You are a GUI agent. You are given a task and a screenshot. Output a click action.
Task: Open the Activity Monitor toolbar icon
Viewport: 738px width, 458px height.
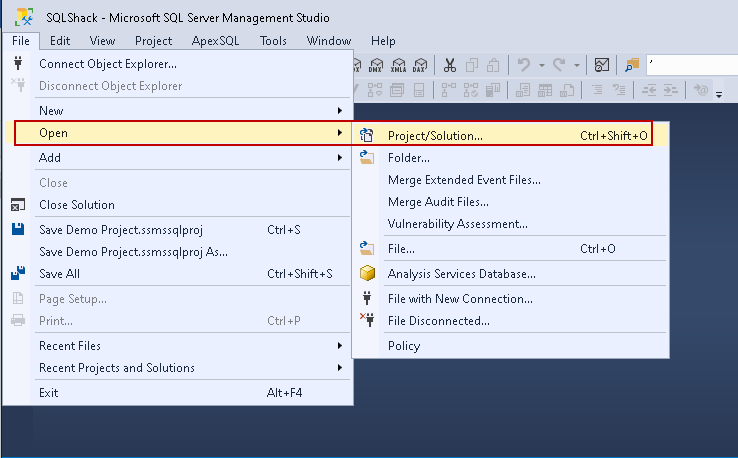pyautogui.click(x=602, y=65)
